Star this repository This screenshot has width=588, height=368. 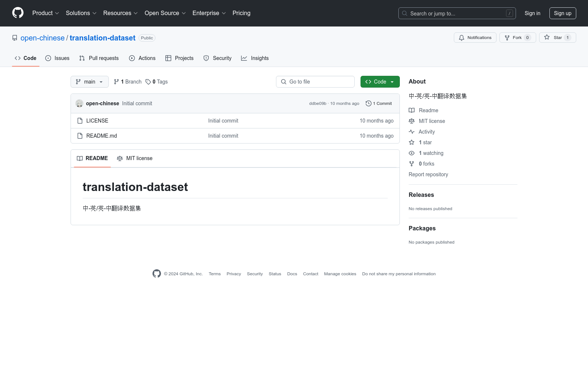pos(557,38)
